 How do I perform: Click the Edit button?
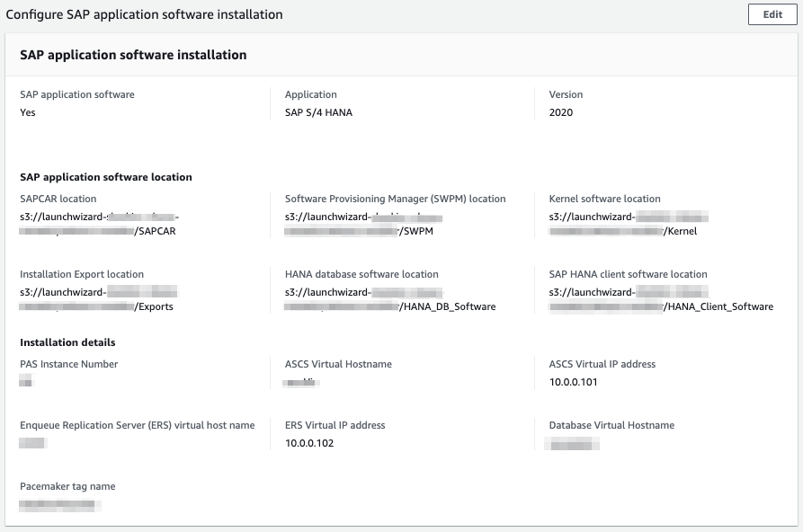tap(772, 14)
